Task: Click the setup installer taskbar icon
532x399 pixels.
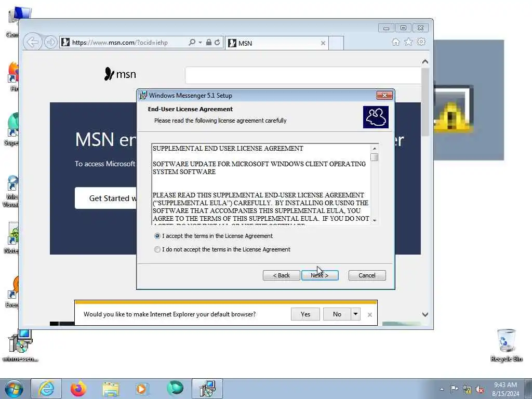Action: pyautogui.click(x=207, y=389)
